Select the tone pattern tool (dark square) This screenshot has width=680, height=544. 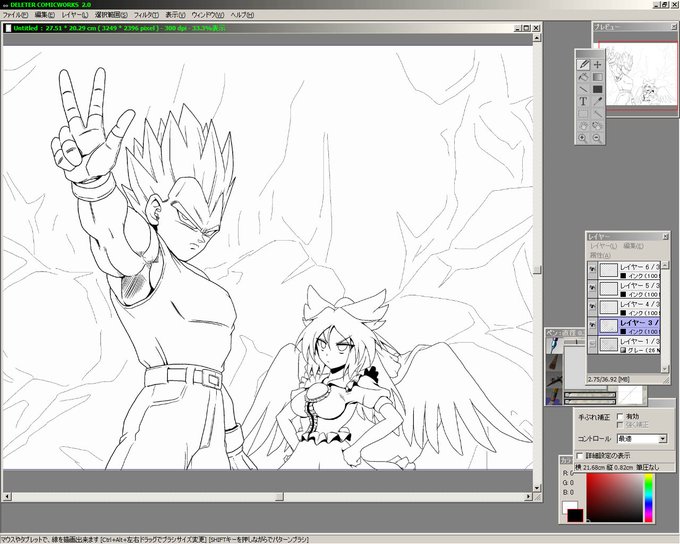coord(598,89)
